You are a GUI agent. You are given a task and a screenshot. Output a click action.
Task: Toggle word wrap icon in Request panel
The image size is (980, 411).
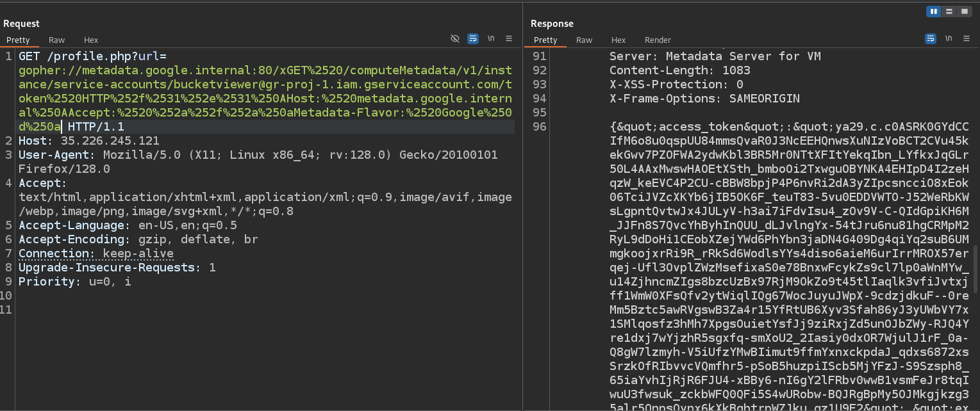click(x=473, y=39)
